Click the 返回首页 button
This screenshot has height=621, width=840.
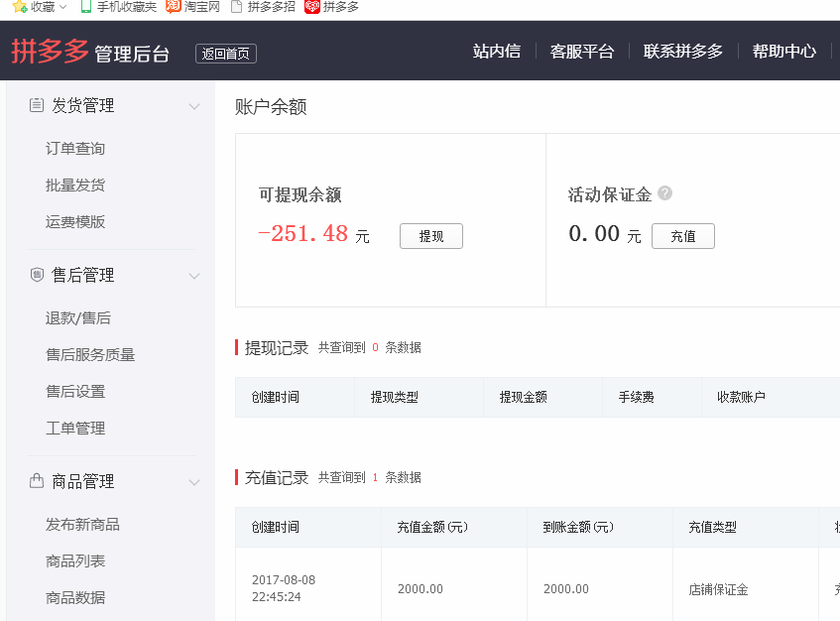click(x=226, y=54)
